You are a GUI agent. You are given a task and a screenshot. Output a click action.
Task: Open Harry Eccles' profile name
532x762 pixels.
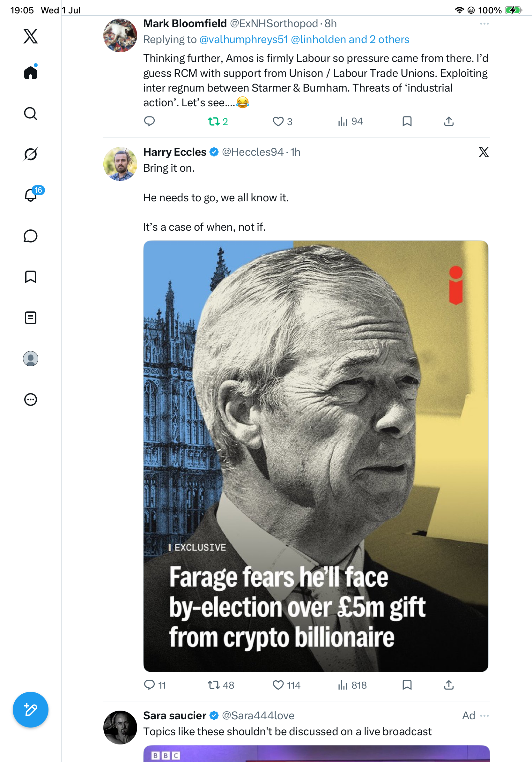pos(175,152)
